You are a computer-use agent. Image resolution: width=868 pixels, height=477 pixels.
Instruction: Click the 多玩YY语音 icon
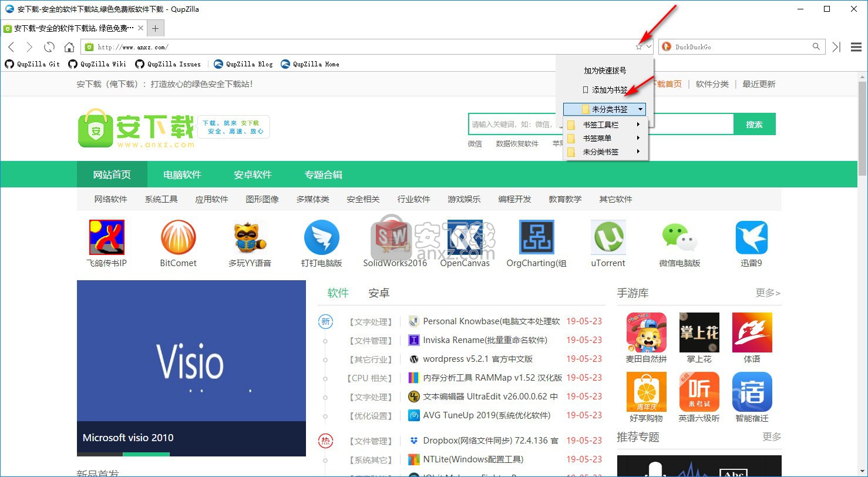coord(250,237)
